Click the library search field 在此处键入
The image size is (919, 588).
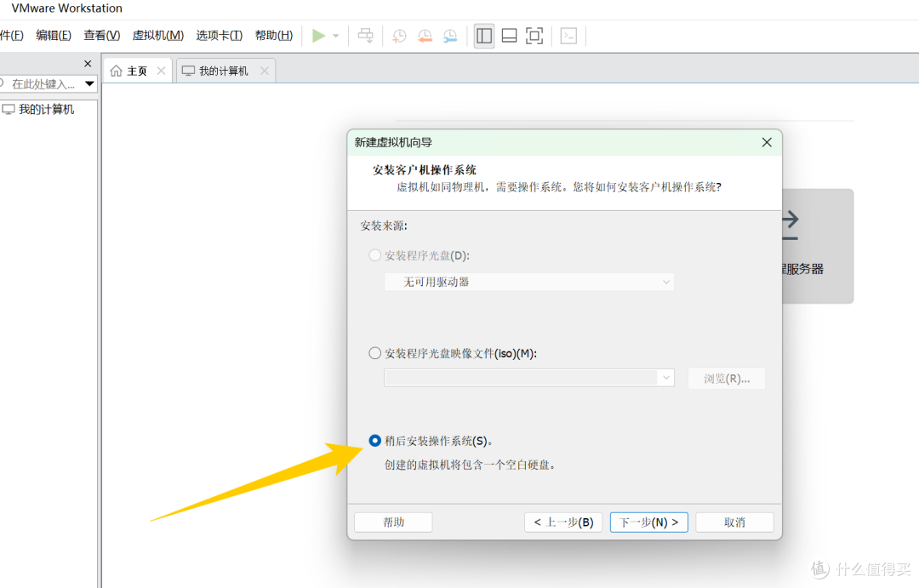click(x=43, y=84)
